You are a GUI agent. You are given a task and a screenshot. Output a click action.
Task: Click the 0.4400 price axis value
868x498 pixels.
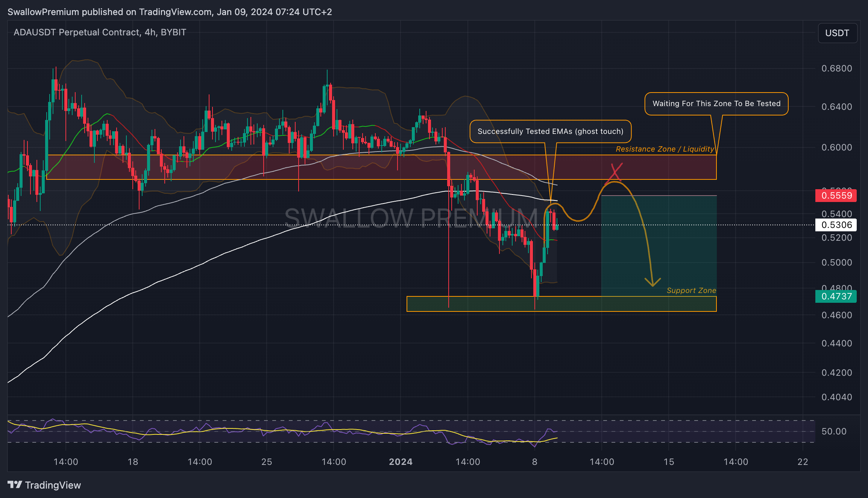(837, 343)
